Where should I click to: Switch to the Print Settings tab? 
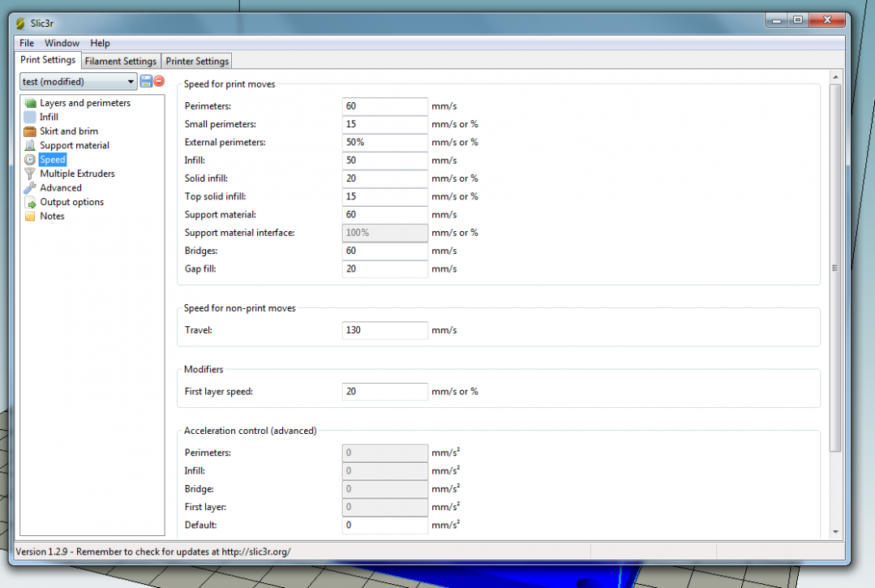click(48, 60)
